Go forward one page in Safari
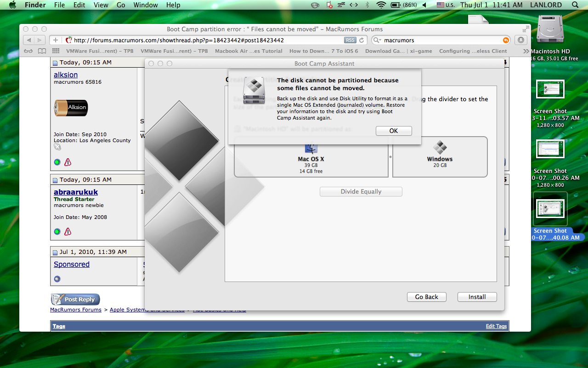588x368 pixels. (40, 40)
